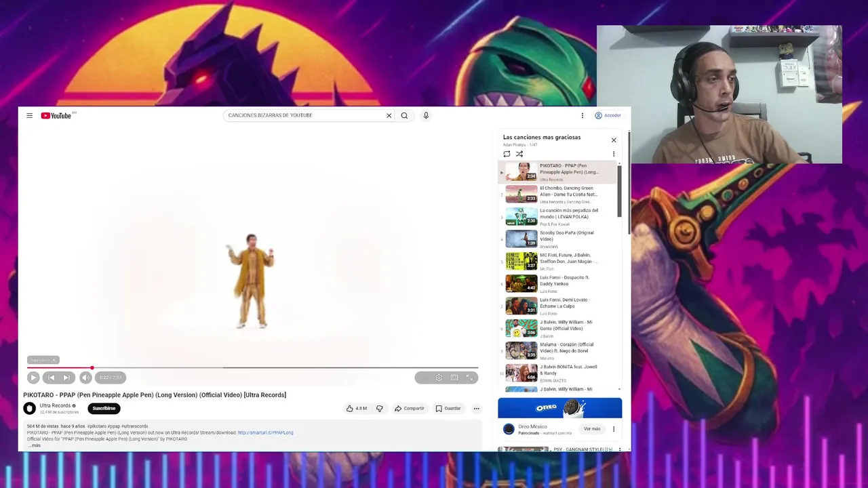Viewport: 868px width, 488px height.
Task: Click the Oreo México advertiser avatar
Action: click(x=509, y=429)
